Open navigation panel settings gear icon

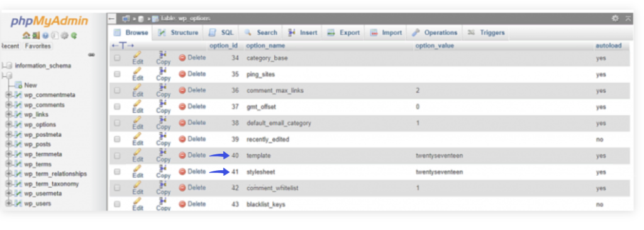click(65, 35)
